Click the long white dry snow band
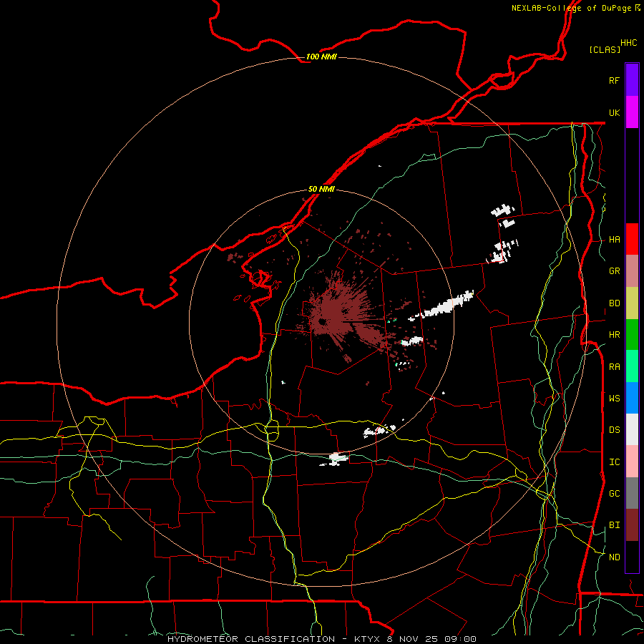 tap(442, 306)
